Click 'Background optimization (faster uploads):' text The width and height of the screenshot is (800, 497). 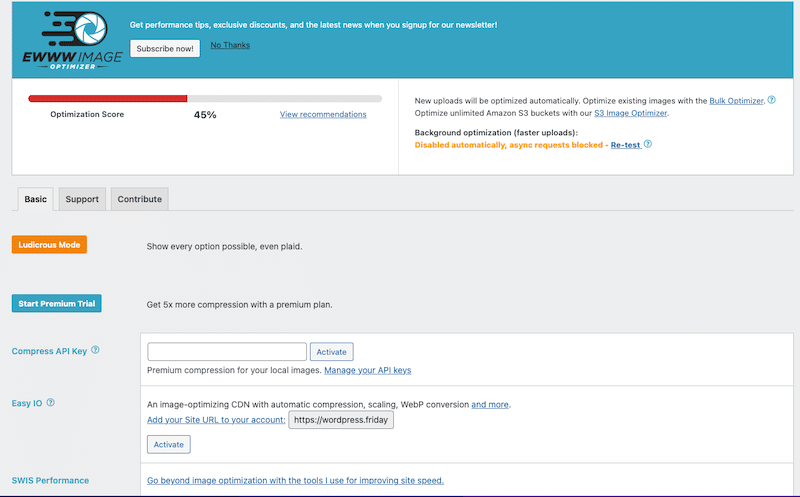[x=496, y=132]
